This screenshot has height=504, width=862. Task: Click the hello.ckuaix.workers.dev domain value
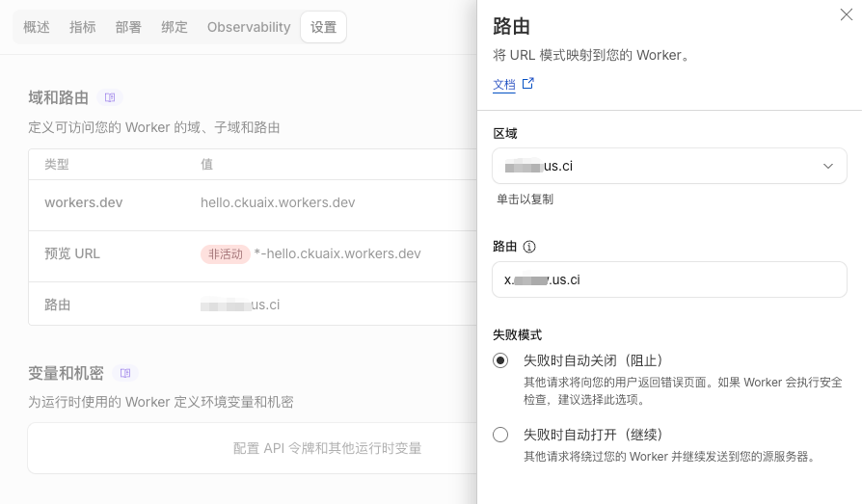pos(278,202)
